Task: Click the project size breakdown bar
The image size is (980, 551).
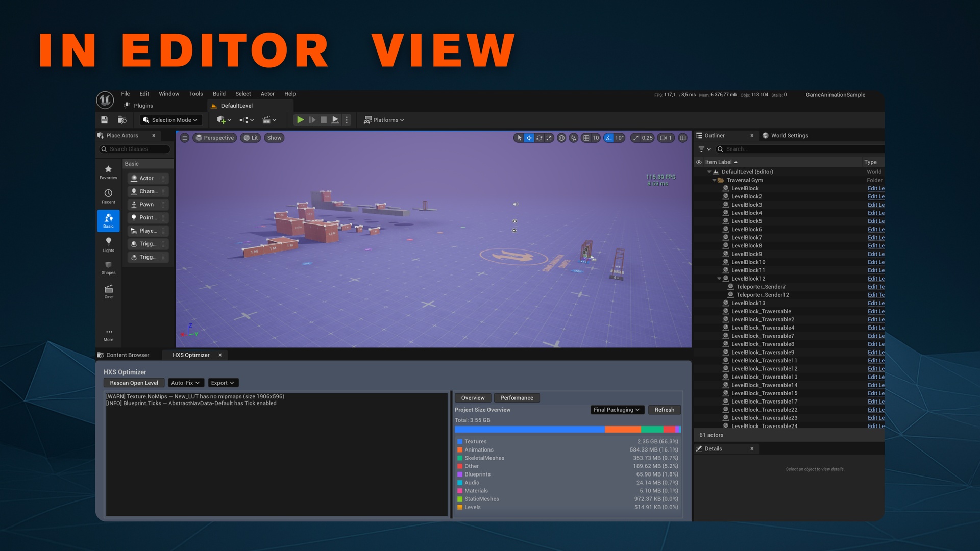Action: 568,430
